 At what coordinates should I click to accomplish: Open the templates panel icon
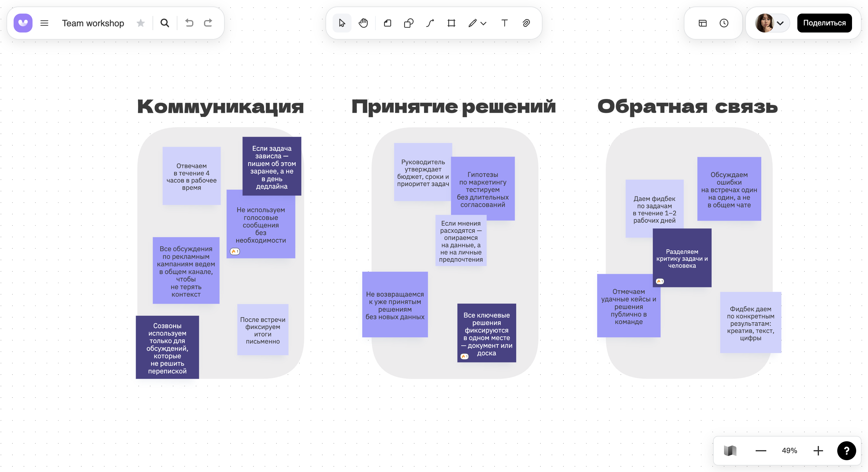pyautogui.click(x=702, y=23)
